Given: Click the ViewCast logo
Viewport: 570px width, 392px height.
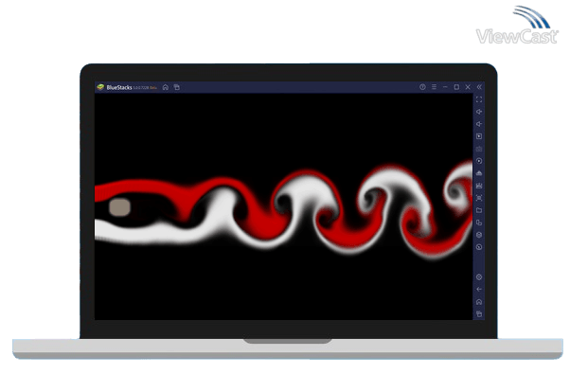Looking at the screenshot, I should pos(517,25).
